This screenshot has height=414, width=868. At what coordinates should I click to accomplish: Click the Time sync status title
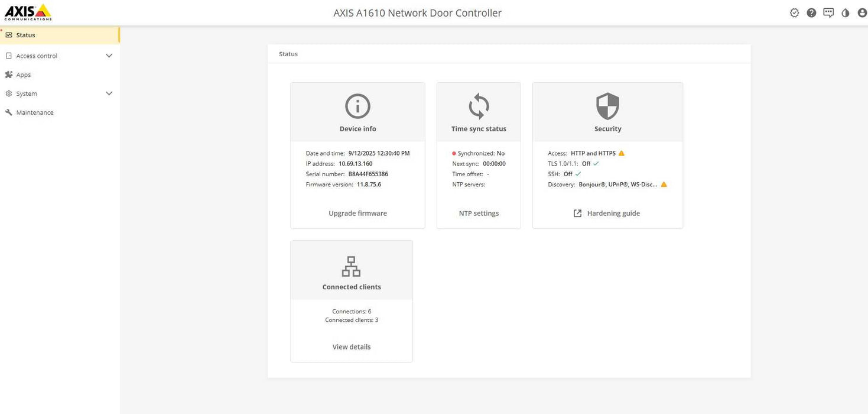coord(479,129)
